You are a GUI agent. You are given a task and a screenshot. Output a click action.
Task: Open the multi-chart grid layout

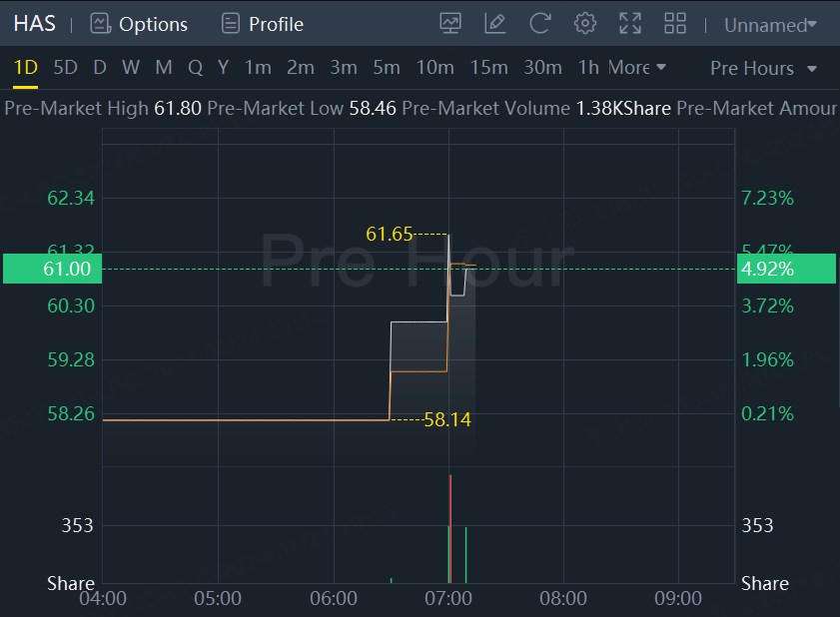tap(675, 24)
